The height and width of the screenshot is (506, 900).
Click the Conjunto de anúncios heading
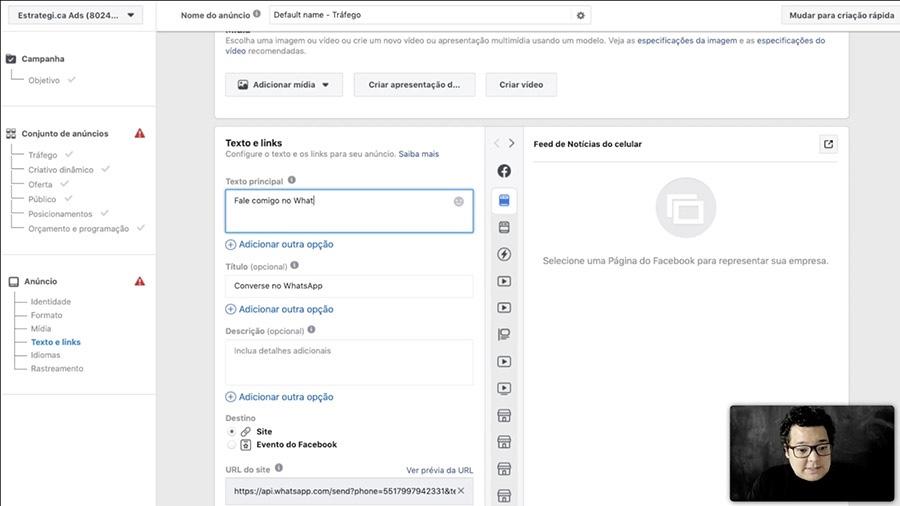coord(65,134)
